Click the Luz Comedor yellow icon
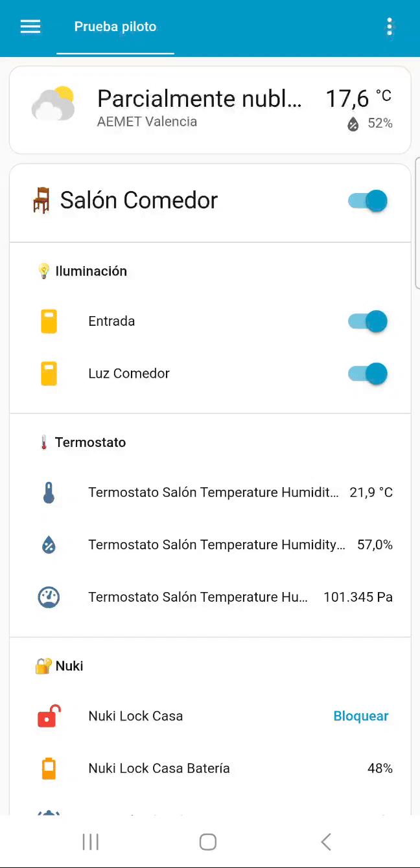Image resolution: width=420 pixels, height=868 pixels. pyautogui.click(x=49, y=374)
